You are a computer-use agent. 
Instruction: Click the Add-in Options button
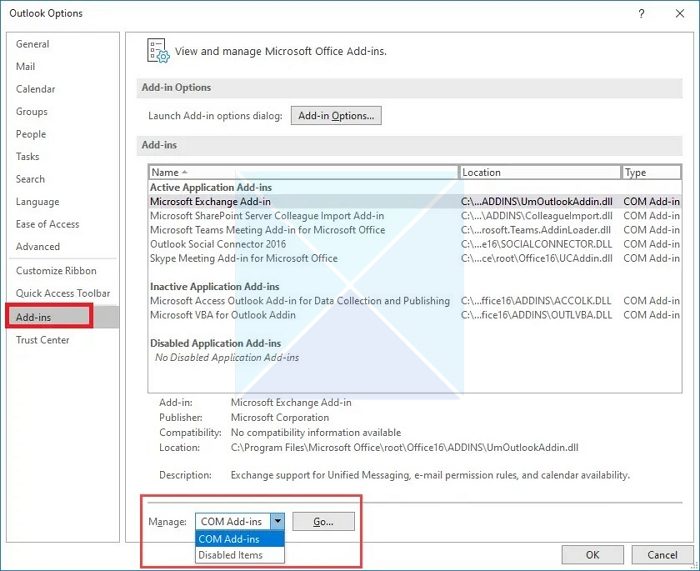[x=336, y=116]
